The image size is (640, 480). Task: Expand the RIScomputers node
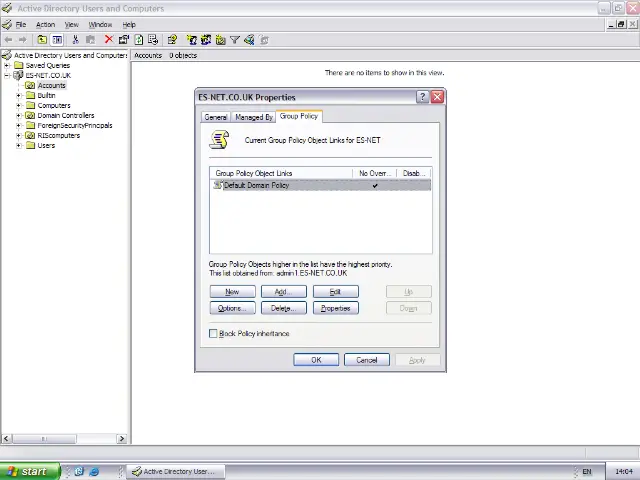click(x=18, y=136)
